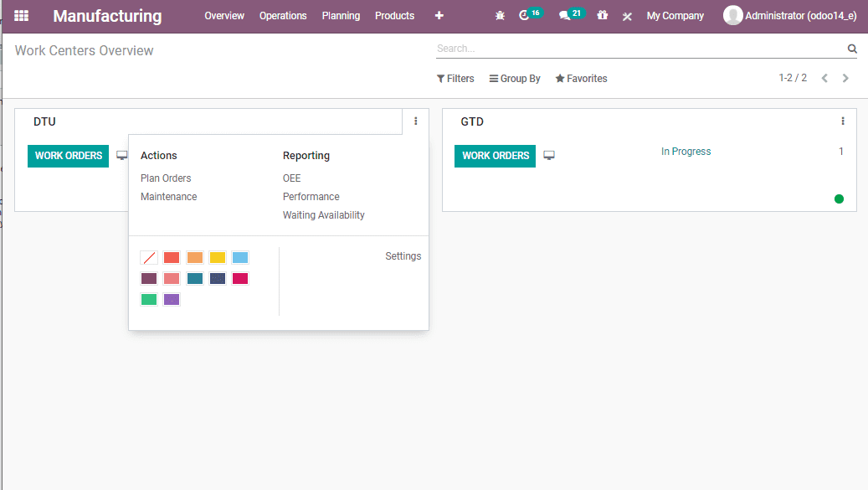Screen dimensions: 868x490
Task: Open the activities clock showing 16 items
Action: pyautogui.click(x=526, y=16)
